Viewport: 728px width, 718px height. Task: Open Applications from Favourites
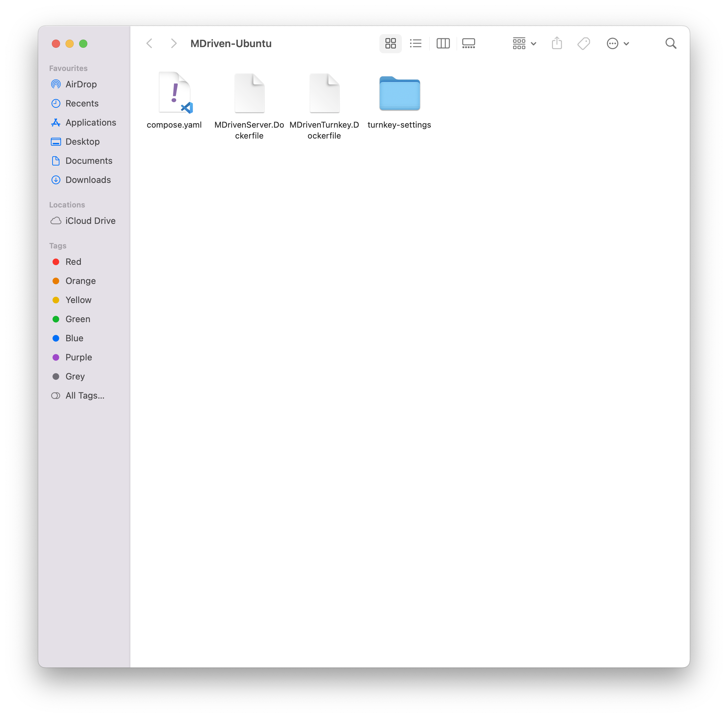[x=90, y=123]
